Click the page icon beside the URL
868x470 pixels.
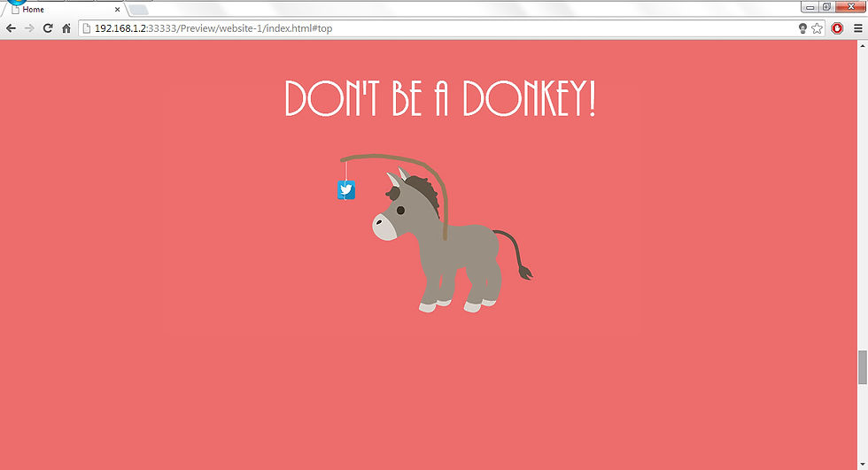coord(87,28)
